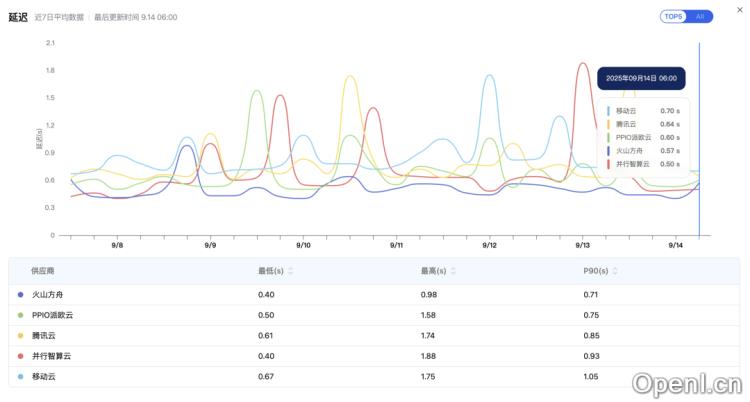Screen dimensions: 750x402
Task: Select the 移动云 provider row name
Action: pyautogui.click(x=44, y=377)
